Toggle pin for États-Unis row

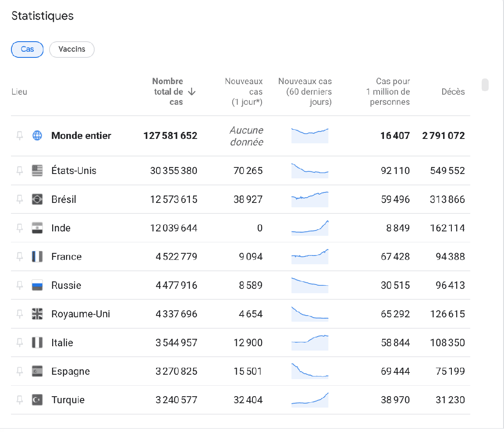(x=20, y=171)
